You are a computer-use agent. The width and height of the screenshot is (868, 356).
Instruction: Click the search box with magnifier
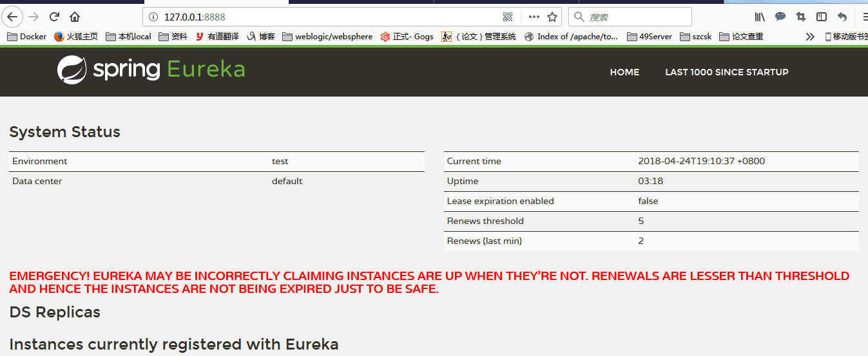click(x=630, y=17)
